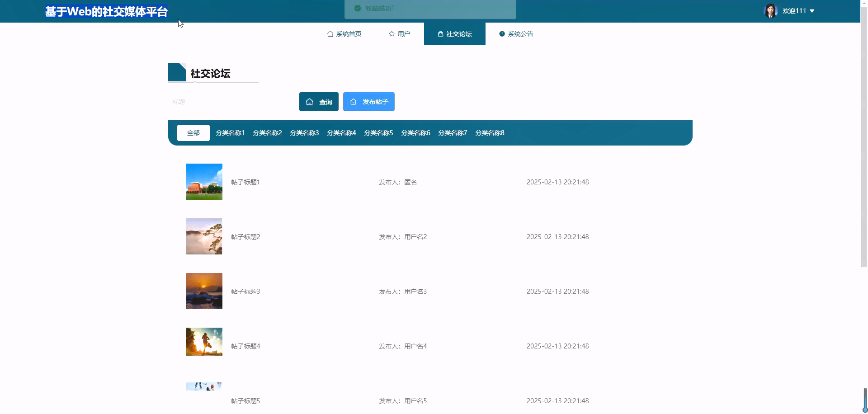The height and width of the screenshot is (414, 868).
Task: Filter by 分类名称5
Action: [x=378, y=133]
